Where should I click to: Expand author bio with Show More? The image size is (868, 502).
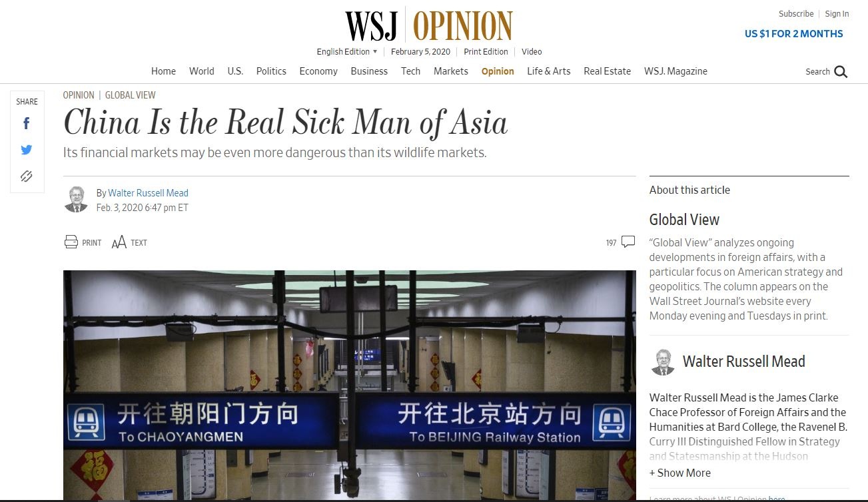pos(680,473)
